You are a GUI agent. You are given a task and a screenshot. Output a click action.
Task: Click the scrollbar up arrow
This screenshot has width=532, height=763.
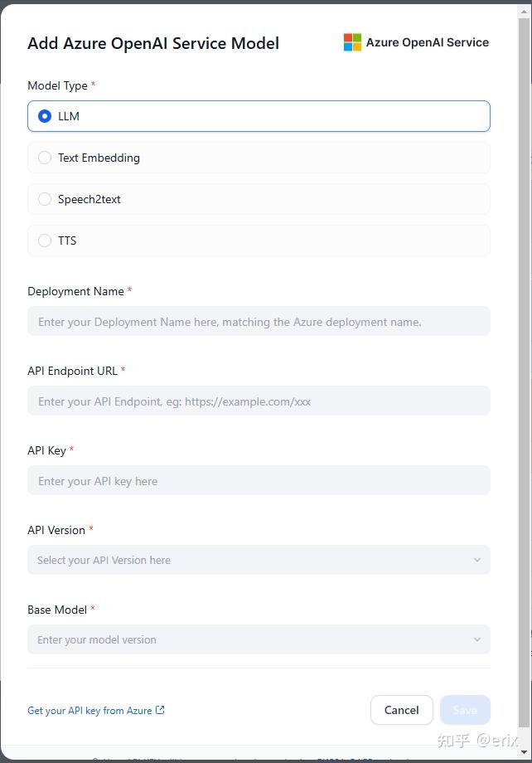coord(525,11)
